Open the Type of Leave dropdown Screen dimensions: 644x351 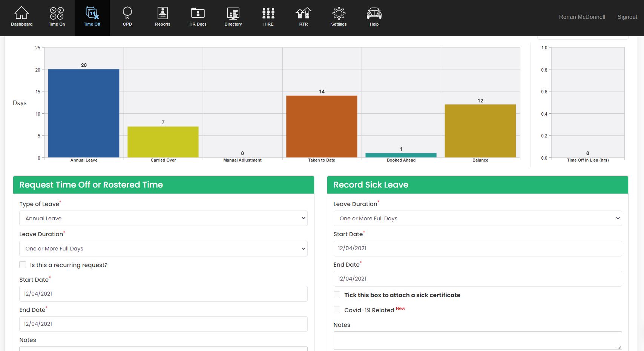163,218
